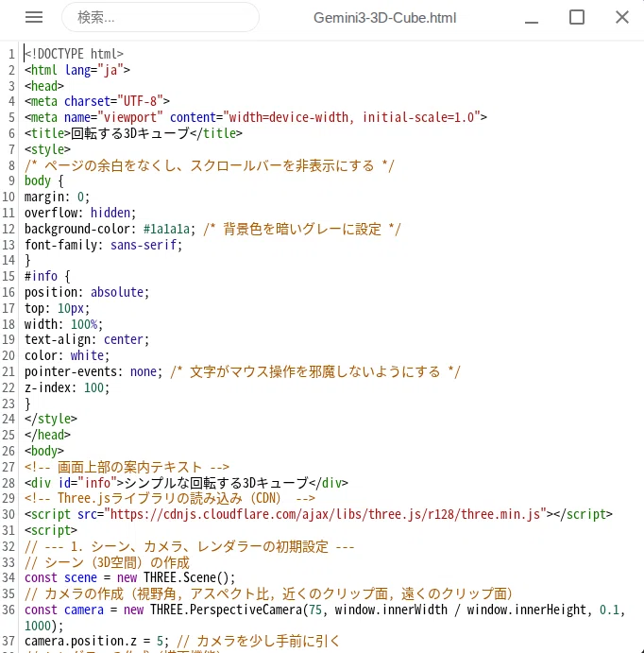Click the <script> tag on line 31
644x653 pixels.
coord(51,530)
